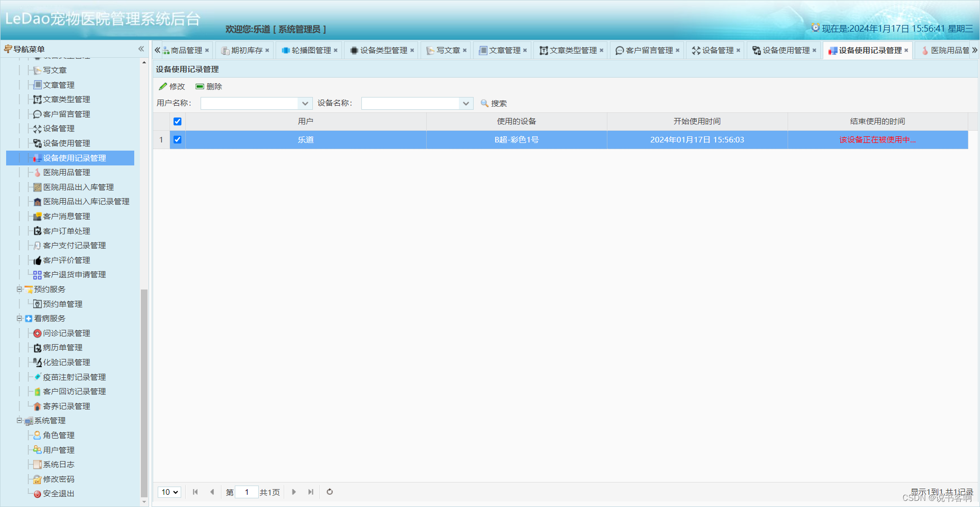Close the 商品管理 tab
Screen dimensions: 980x507
click(207, 50)
